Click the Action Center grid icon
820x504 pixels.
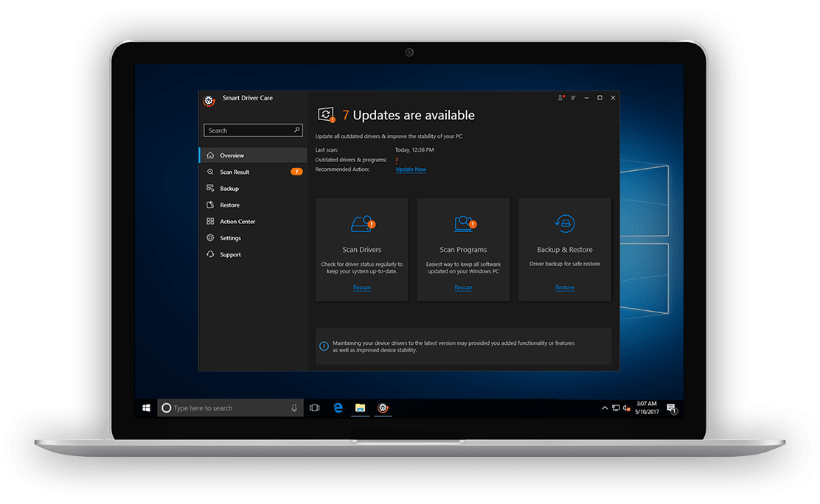[210, 221]
